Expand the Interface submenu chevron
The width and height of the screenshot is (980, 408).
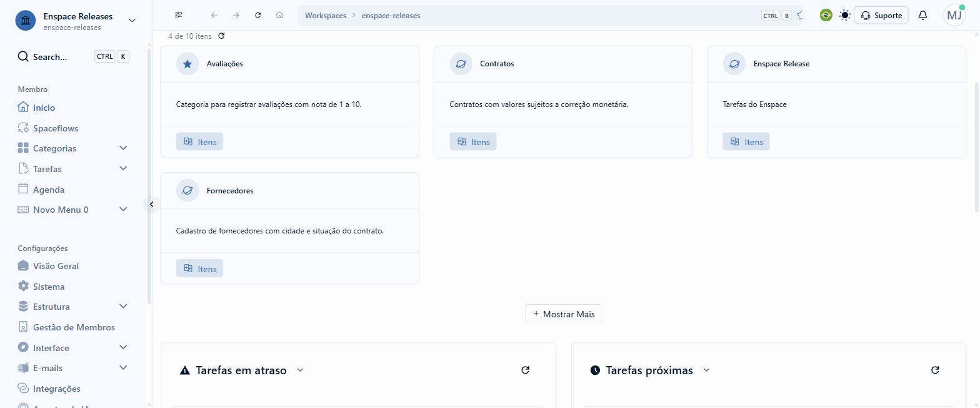pyautogui.click(x=123, y=347)
